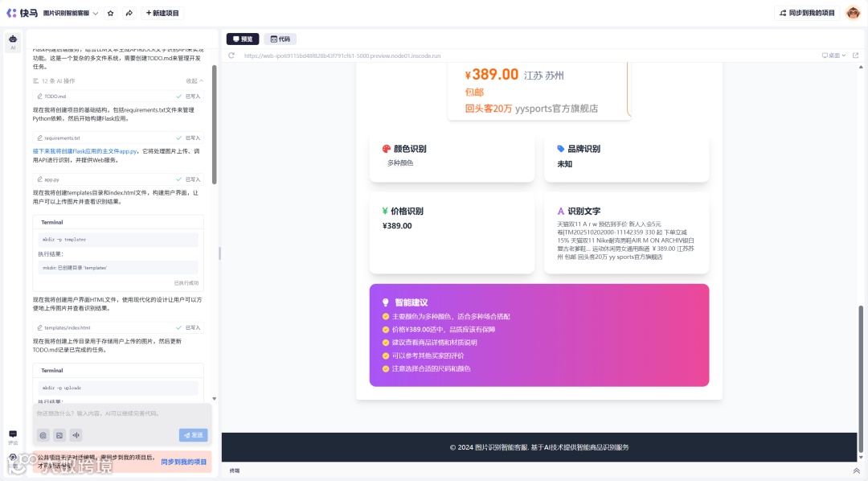Select the AI robot sidebar icon

[13, 42]
